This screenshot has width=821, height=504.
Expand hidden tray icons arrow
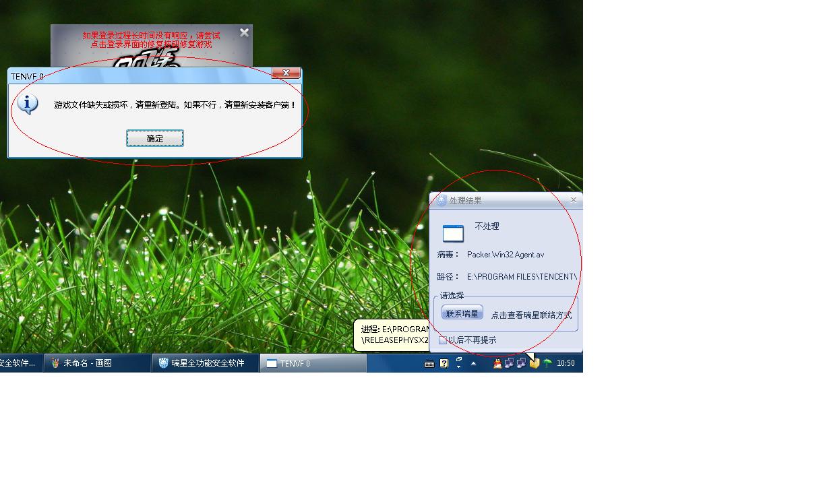[x=473, y=363]
